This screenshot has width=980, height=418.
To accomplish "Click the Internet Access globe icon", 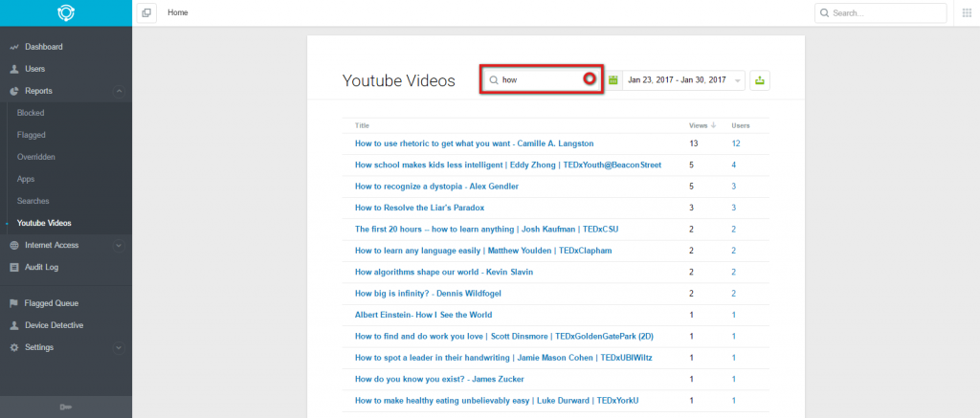I will [x=13, y=246].
